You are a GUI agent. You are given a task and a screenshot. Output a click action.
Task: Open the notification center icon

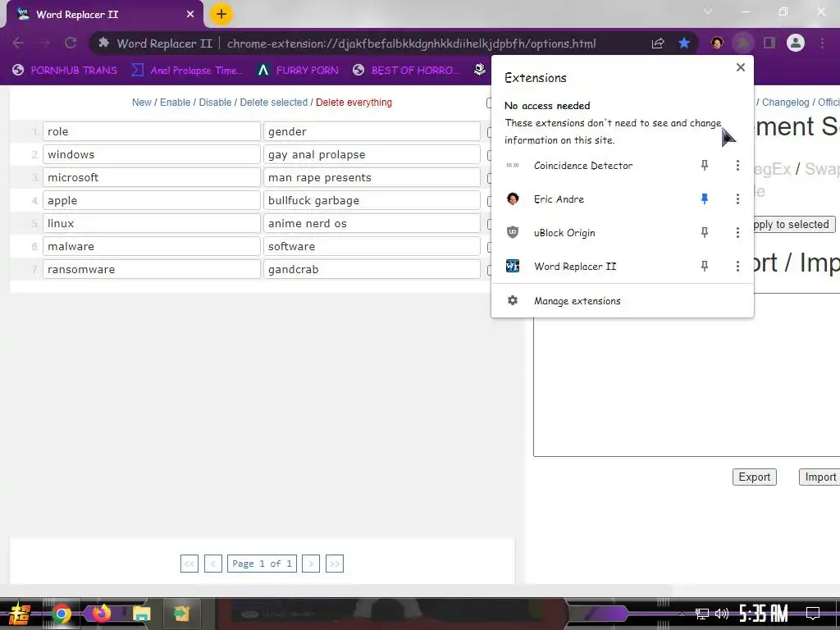813,614
